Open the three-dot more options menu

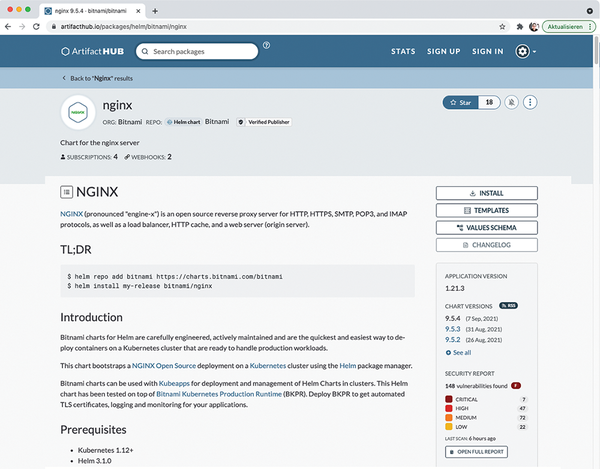(x=530, y=103)
